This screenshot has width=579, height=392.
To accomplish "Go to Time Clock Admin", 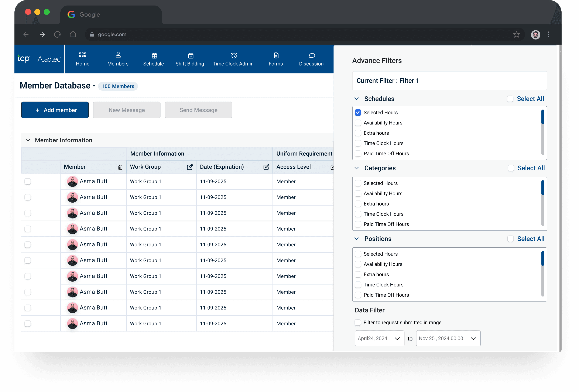I will (x=233, y=59).
